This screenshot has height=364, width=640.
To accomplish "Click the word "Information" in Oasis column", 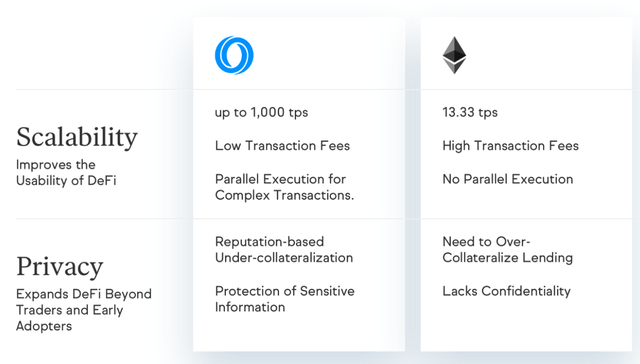I will coord(250,307).
